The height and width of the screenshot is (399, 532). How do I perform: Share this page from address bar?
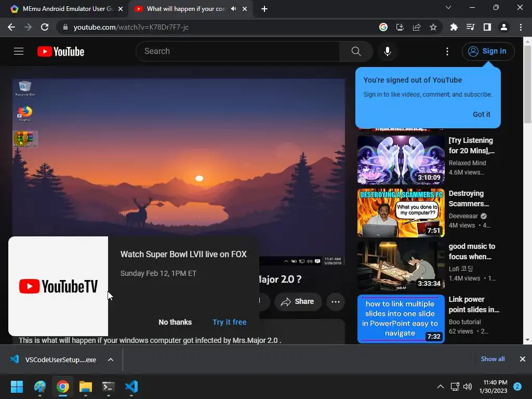point(417,27)
